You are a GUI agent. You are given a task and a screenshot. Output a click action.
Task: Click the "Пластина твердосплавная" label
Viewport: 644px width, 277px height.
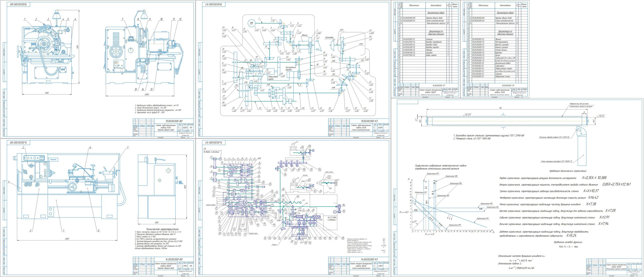(x=554, y=137)
